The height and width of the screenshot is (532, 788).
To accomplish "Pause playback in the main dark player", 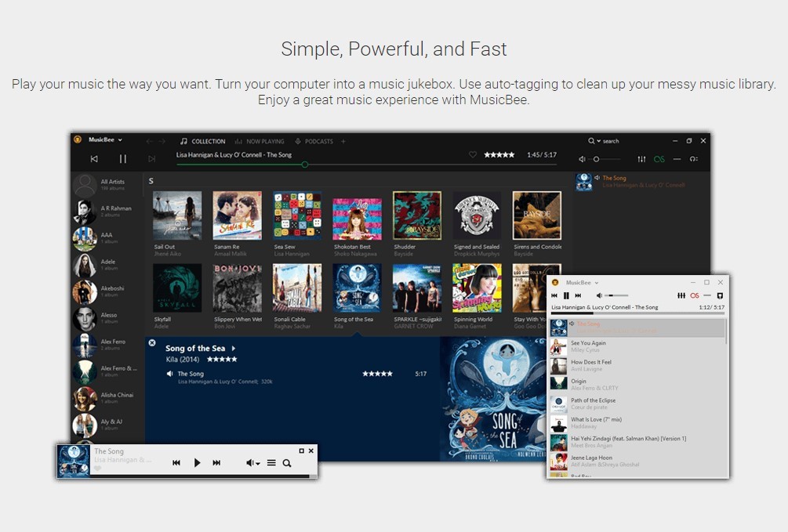I will pyautogui.click(x=122, y=159).
